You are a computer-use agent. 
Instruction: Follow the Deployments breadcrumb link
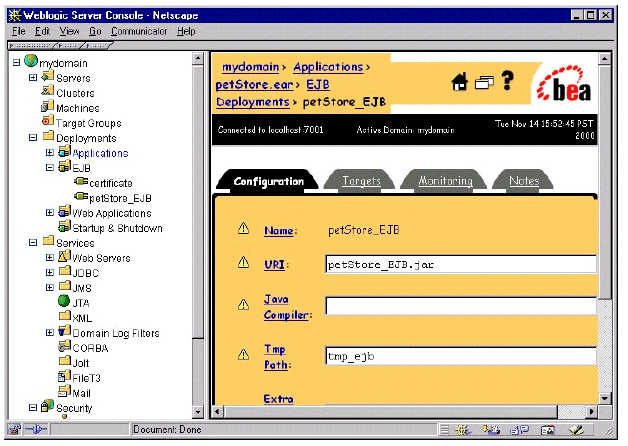click(x=252, y=102)
